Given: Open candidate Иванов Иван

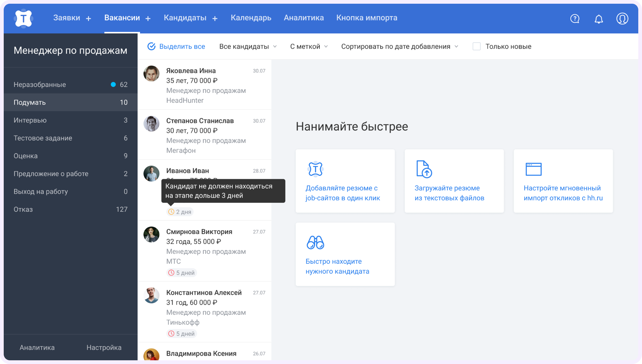Looking at the screenshot, I should pyautogui.click(x=204, y=190).
